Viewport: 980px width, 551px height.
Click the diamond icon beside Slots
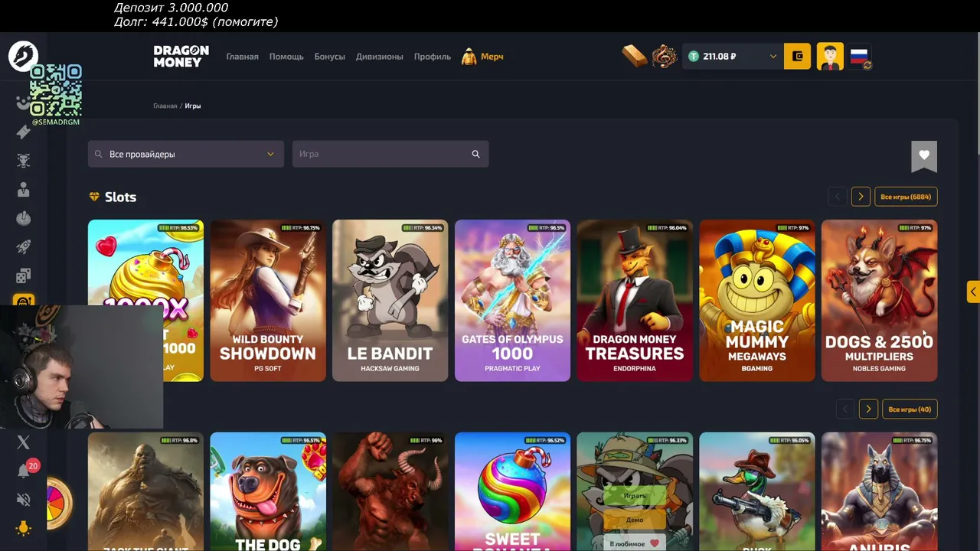pyautogui.click(x=94, y=197)
